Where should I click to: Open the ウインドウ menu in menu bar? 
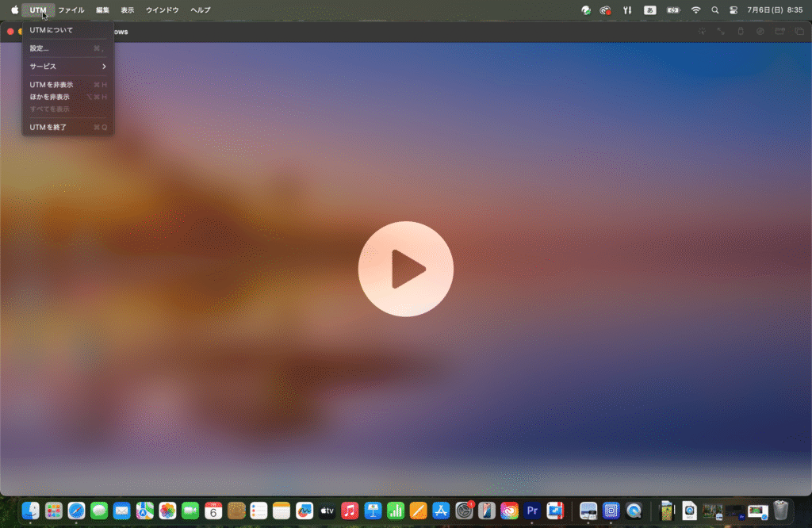(x=162, y=10)
